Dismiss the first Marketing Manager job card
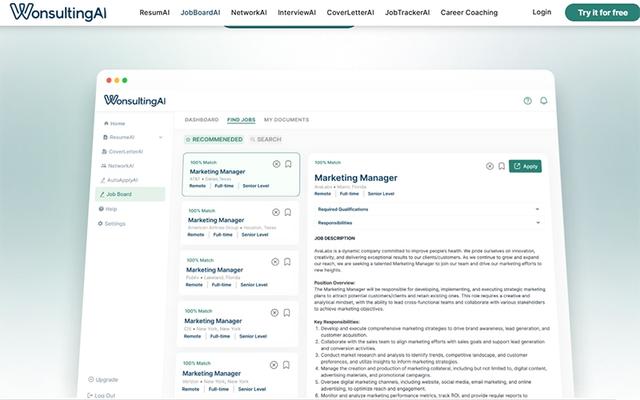Image resolution: width=640 pixels, height=400 pixels. coord(276,164)
